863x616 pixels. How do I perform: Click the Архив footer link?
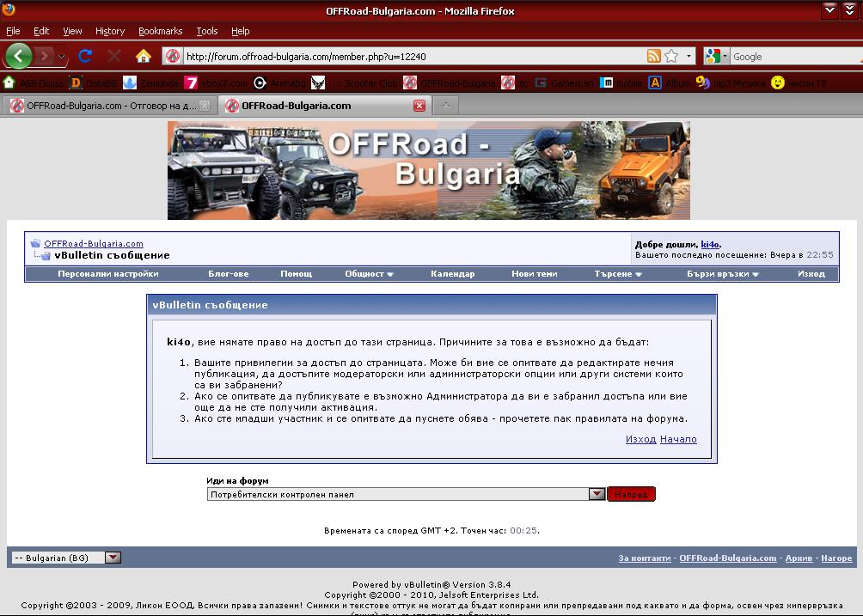[x=799, y=558]
